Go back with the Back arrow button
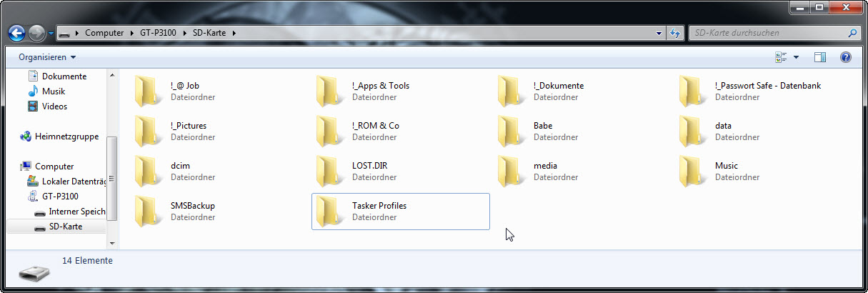868x293 pixels. [x=16, y=33]
